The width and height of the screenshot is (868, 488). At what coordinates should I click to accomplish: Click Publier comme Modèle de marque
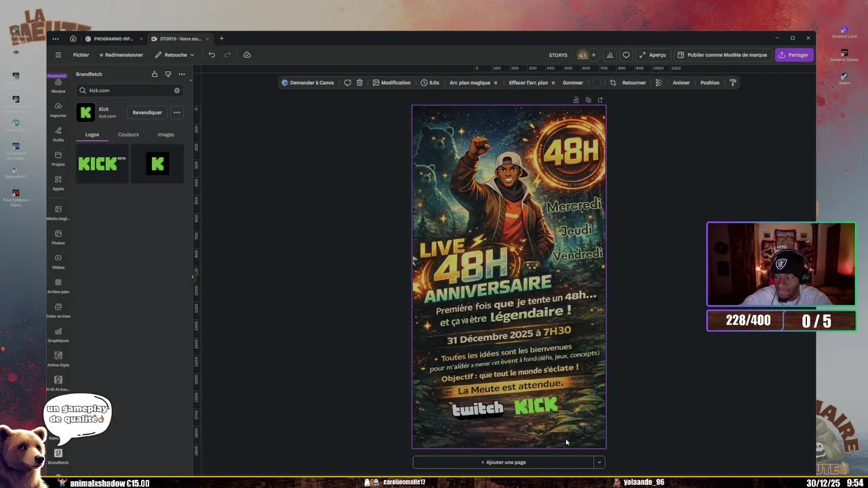tap(722, 55)
